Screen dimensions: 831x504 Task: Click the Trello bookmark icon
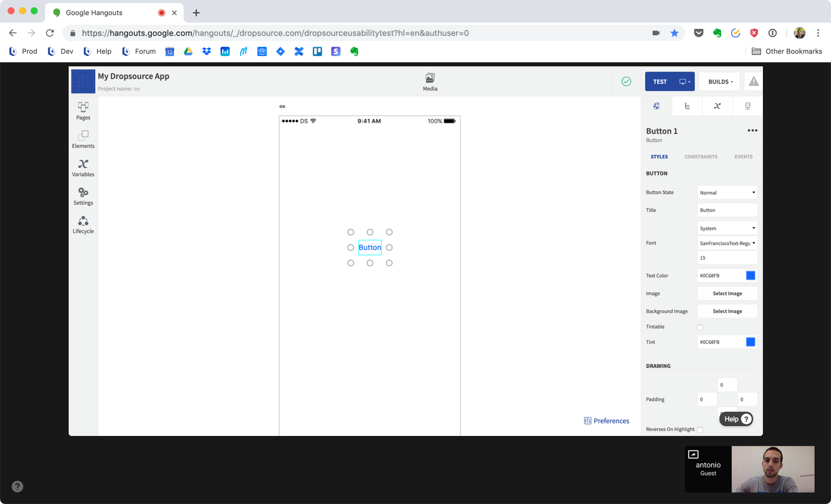point(317,51)
